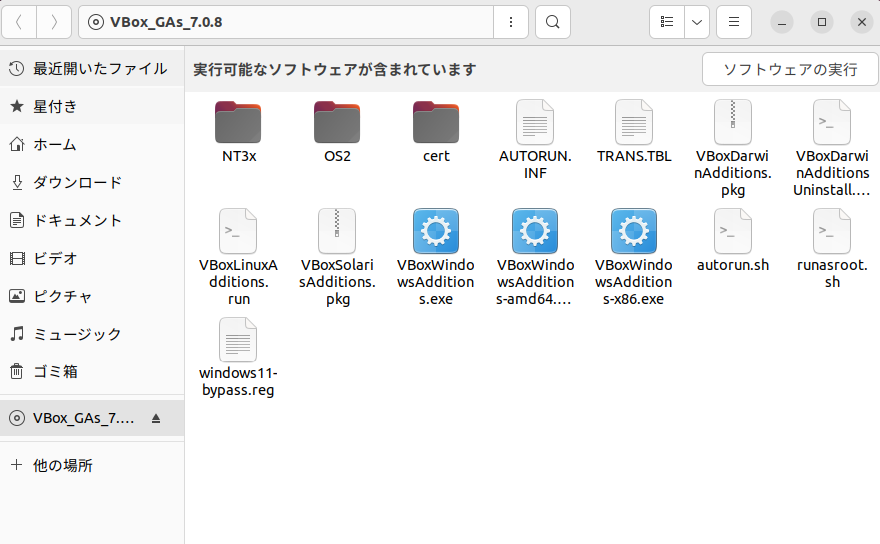The width and height of the screenshot is (880, 544).
Task: Open the hamburger main menu
Action: pos(734,22)
